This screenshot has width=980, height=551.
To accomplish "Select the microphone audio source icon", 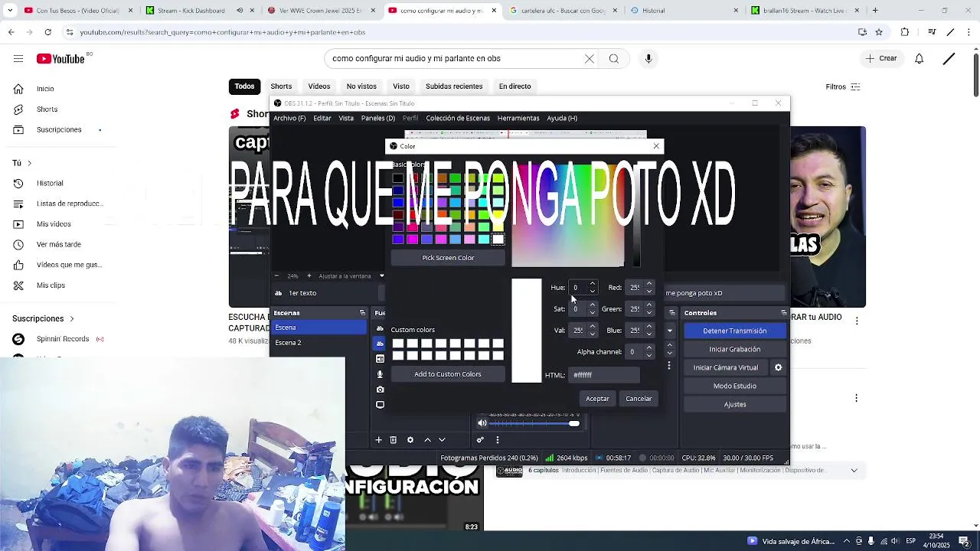I will (x=380, y=374).
